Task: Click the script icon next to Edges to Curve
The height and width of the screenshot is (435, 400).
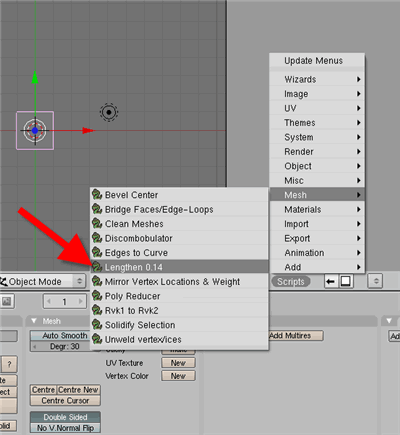Action: pos(97,252)
